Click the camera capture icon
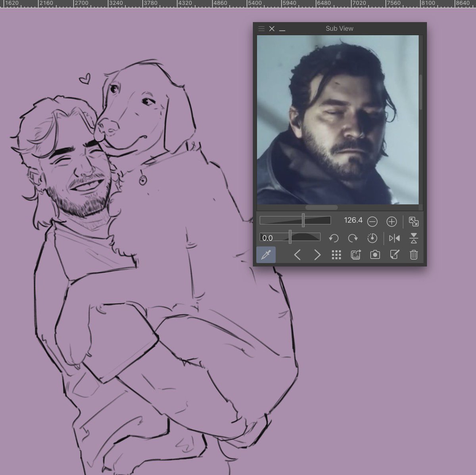The image size is (476, 475). [x=375, y=255]
